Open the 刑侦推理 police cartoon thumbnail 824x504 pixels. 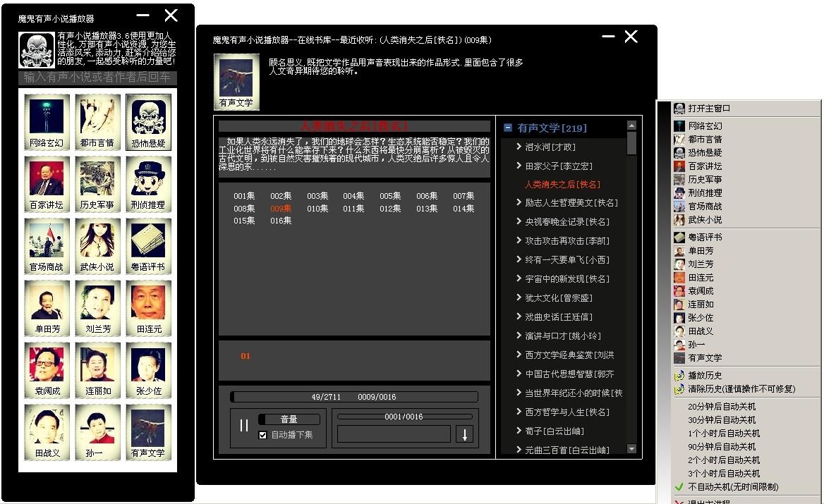[x=148, y=184]
